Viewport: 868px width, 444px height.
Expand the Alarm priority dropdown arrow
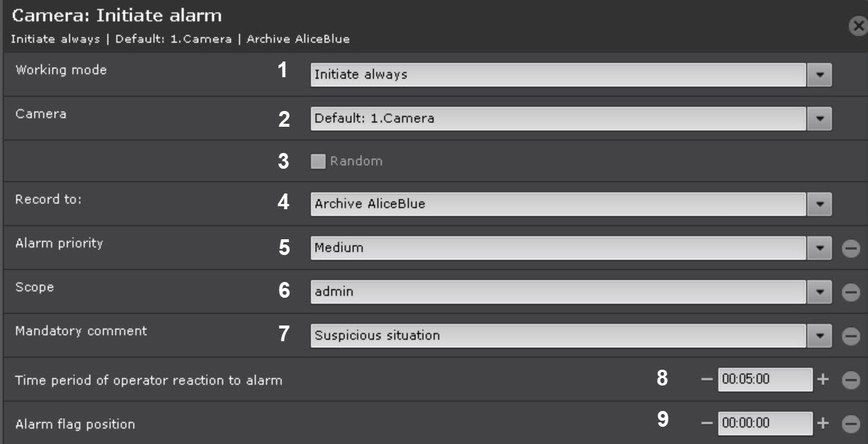tap(819, 247)
